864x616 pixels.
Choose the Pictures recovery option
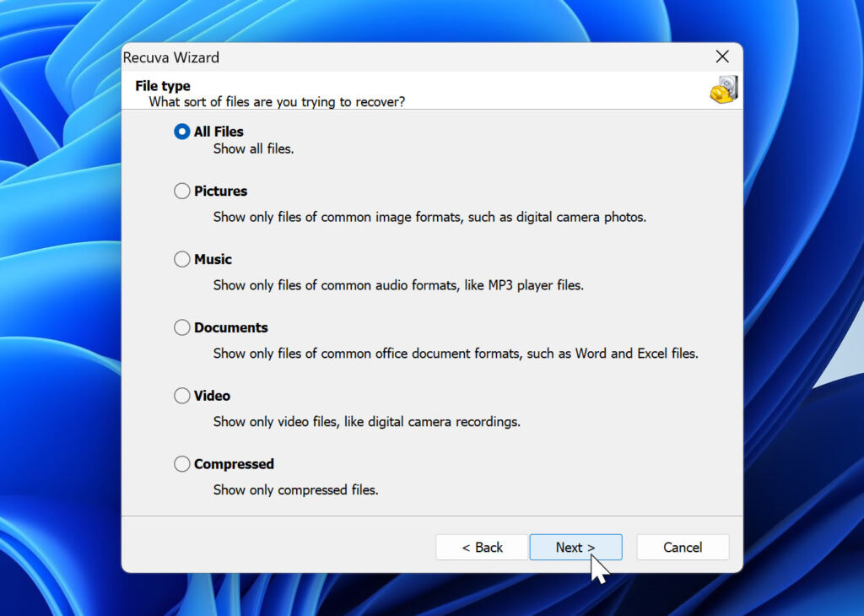coord(181,191)
